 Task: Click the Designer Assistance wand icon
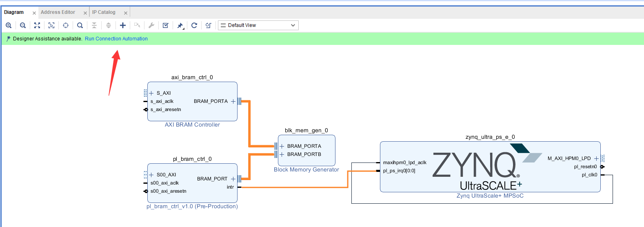[8, 39]
